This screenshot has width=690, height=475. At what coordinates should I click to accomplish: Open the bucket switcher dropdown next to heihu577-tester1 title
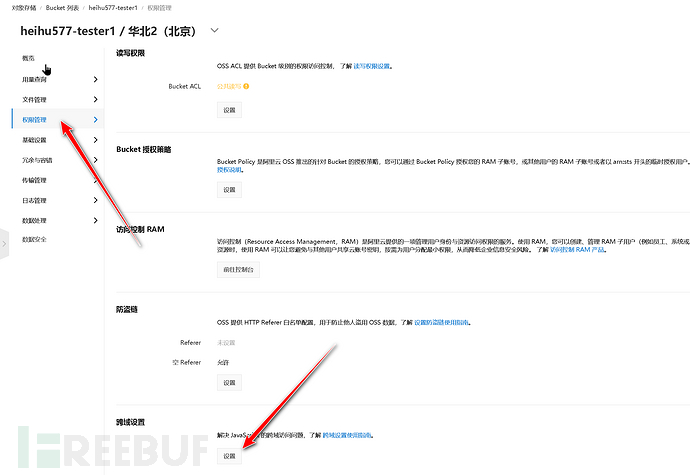[x=214, y=30]
